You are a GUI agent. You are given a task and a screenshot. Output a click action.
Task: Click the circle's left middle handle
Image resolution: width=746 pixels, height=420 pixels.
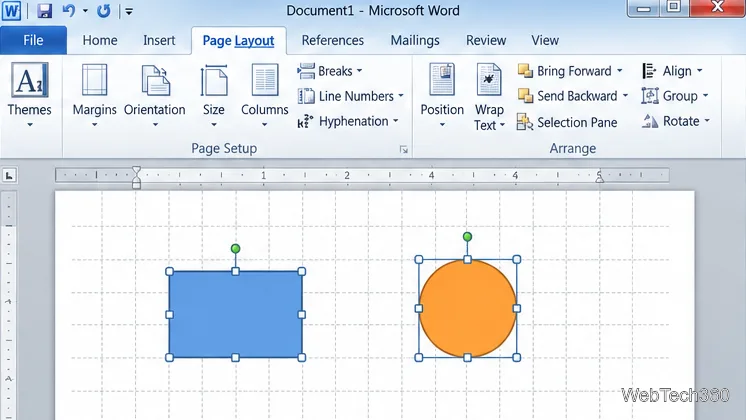pyautogui.click(x=419, y=308)
